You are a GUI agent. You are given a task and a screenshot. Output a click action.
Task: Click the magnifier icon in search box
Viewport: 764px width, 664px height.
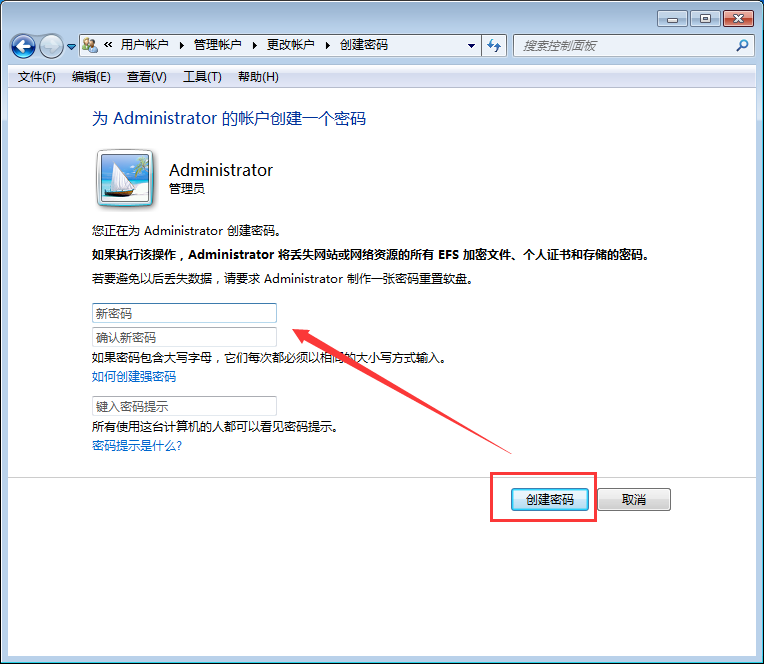click(x=742, y=45)
